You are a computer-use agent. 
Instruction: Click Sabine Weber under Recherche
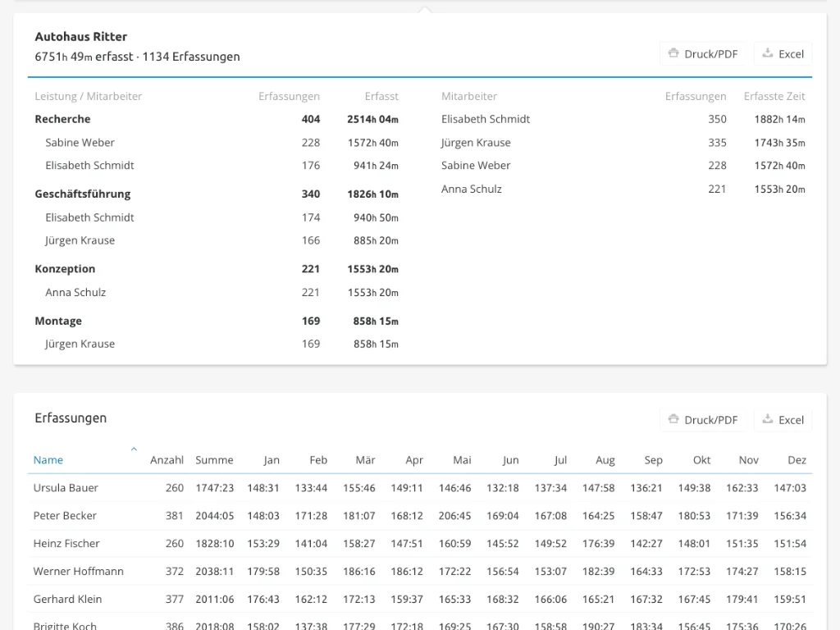point(80,143)
